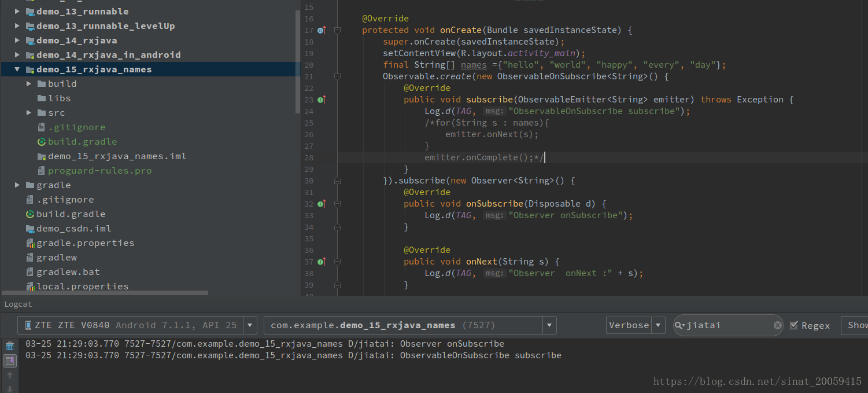Click the emitter.onComplete() commented line
This screenshot has width=868, height=393.
pyautogui.click(x=485, y=157)
